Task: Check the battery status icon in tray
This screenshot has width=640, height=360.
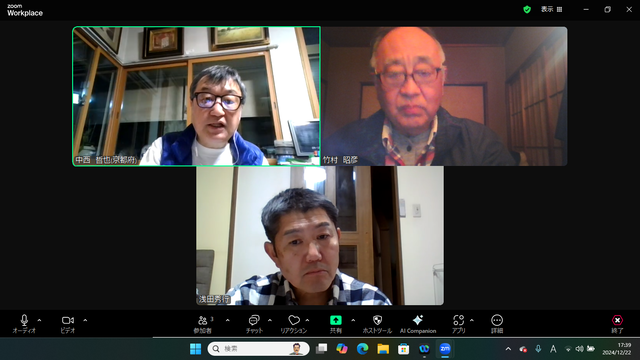Action: coord(591,349)
